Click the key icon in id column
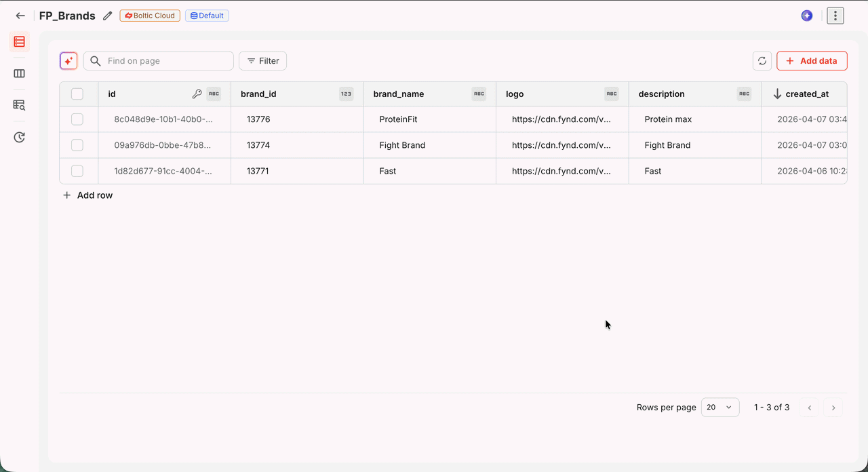Screen dimensions: 868x472 pos(197,94)
